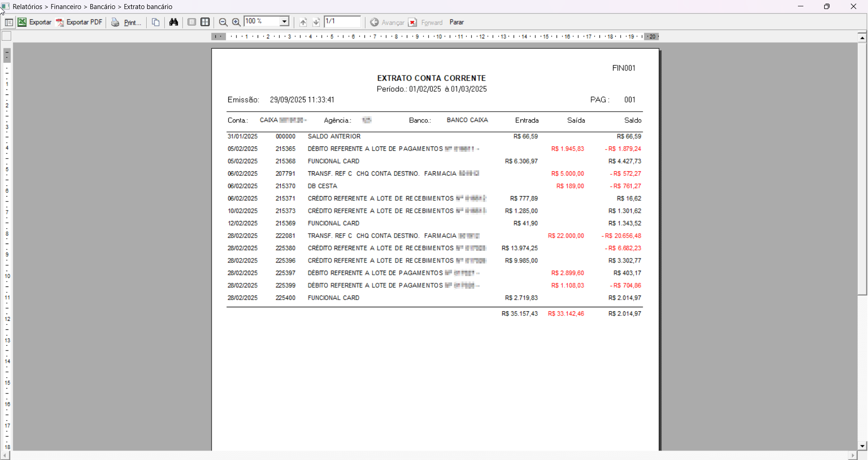Click the entry amount R$ 13.974,25
The width and height of the screenshot is (868, 460).
click(520, 249)
